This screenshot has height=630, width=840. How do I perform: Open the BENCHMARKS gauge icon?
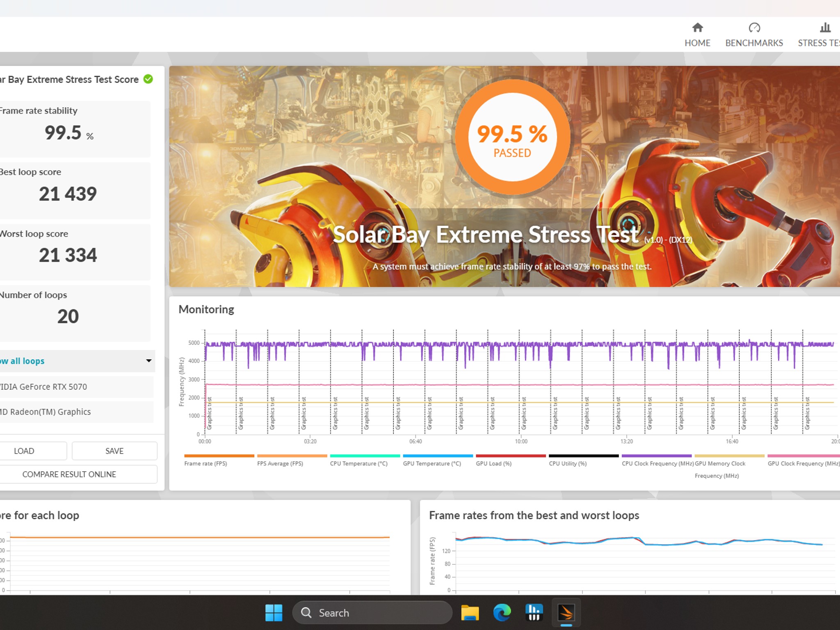tap(754, 27)
